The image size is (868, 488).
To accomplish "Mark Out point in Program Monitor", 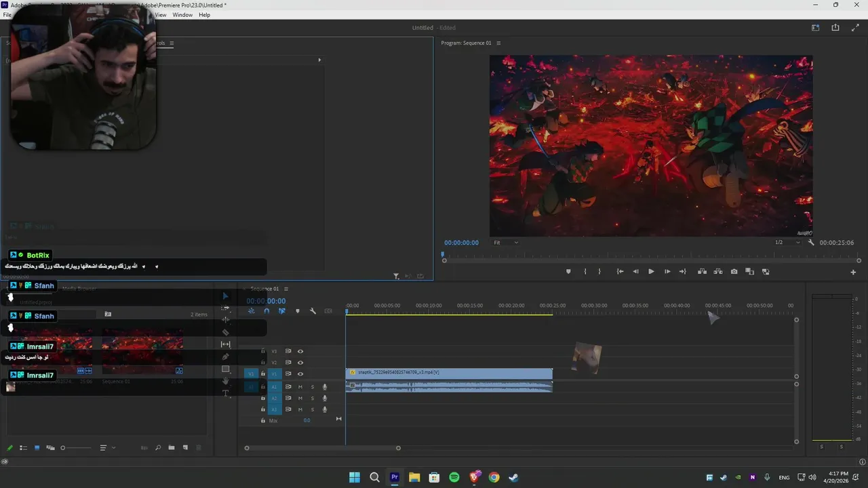I will tap(599, 272).
